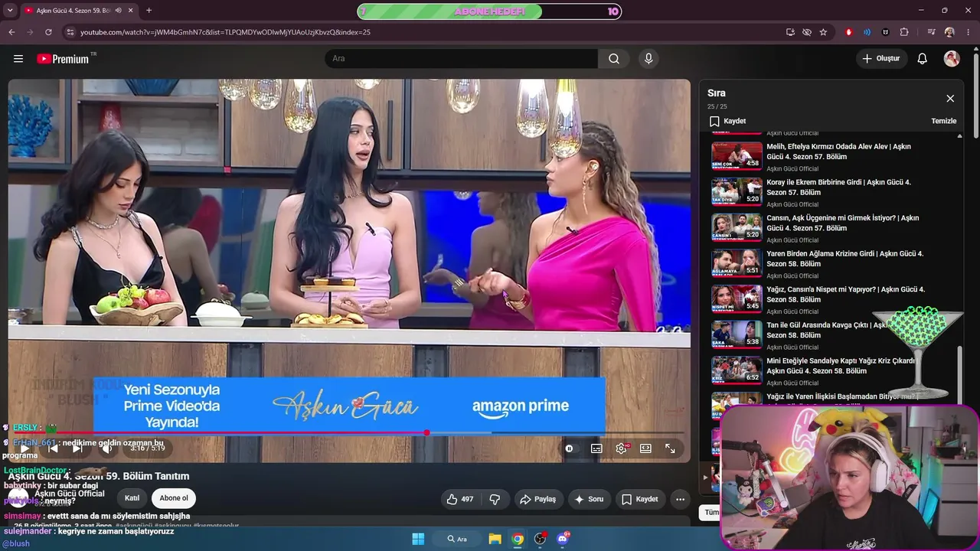Click the search magnifier button

point(614,59)
